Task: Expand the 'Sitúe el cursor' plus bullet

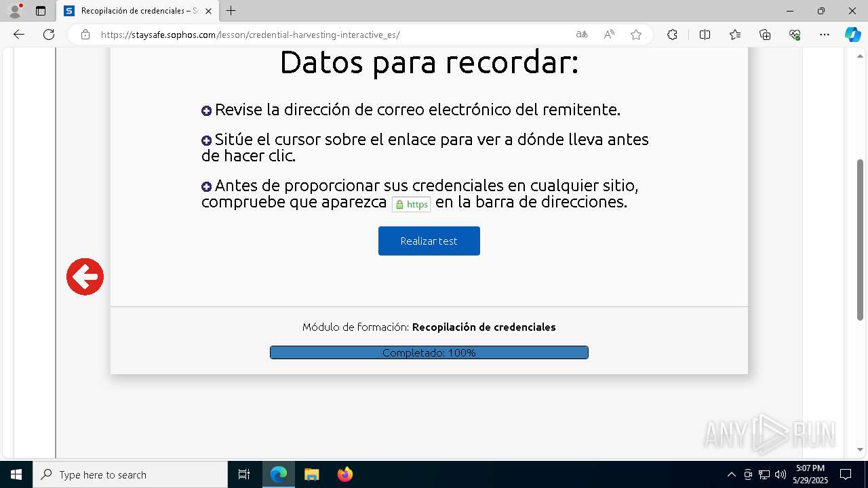Action: (x=207, y=140)
